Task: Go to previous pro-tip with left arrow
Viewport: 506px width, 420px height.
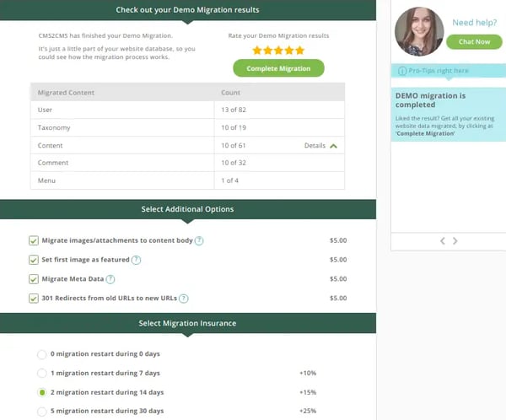Action: (441, 241)
